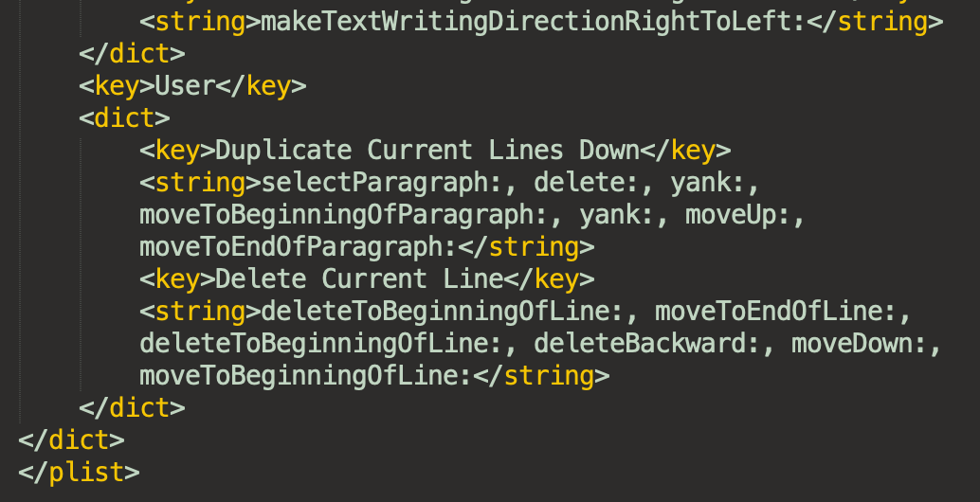Click the closing string tag after moveToBeginningOfLine:
This screenshot has height=502, width=980.
click(541, 377)
